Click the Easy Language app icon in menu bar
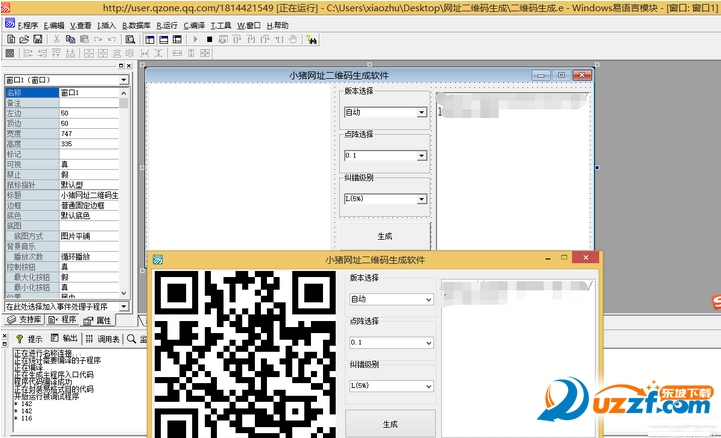The width and height of the screenshot is (721, 438). [10, 23]
